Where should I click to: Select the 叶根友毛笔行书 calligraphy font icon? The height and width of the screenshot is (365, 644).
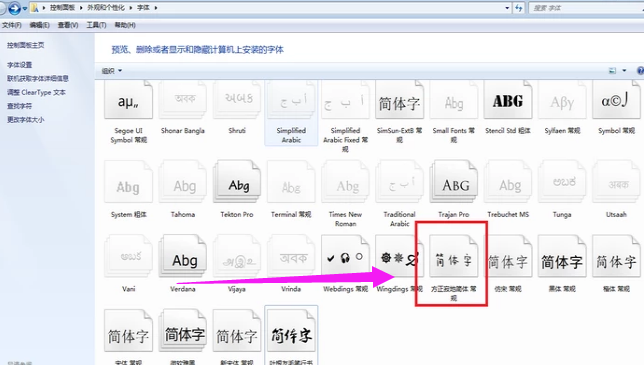click(x=291, y=331)
